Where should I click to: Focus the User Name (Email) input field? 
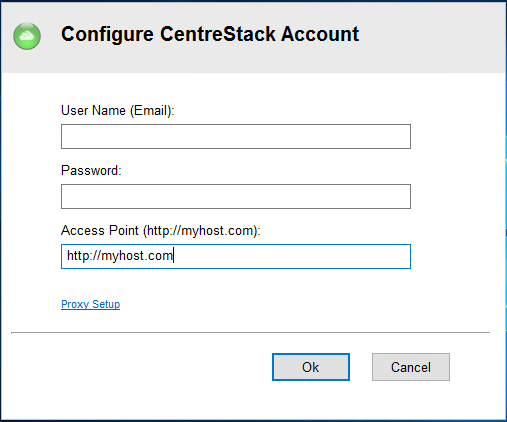click(x=236, y=136)
